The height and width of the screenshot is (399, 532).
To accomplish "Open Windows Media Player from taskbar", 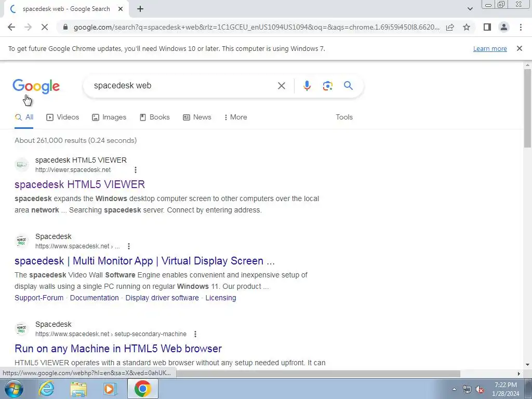I will pos(110,389).
